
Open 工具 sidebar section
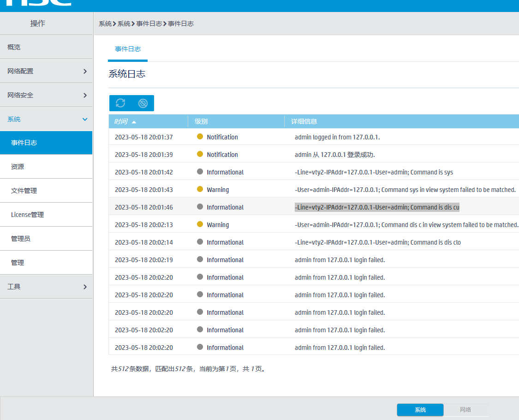click(46, 287)
